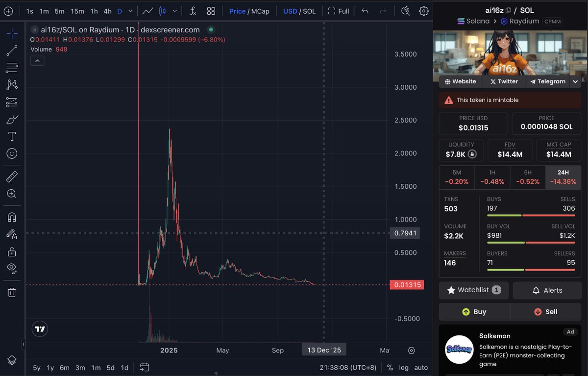Screen dimensions: 588x376
Task: Open the forecast and measurement tools
Action: (12, 102)
